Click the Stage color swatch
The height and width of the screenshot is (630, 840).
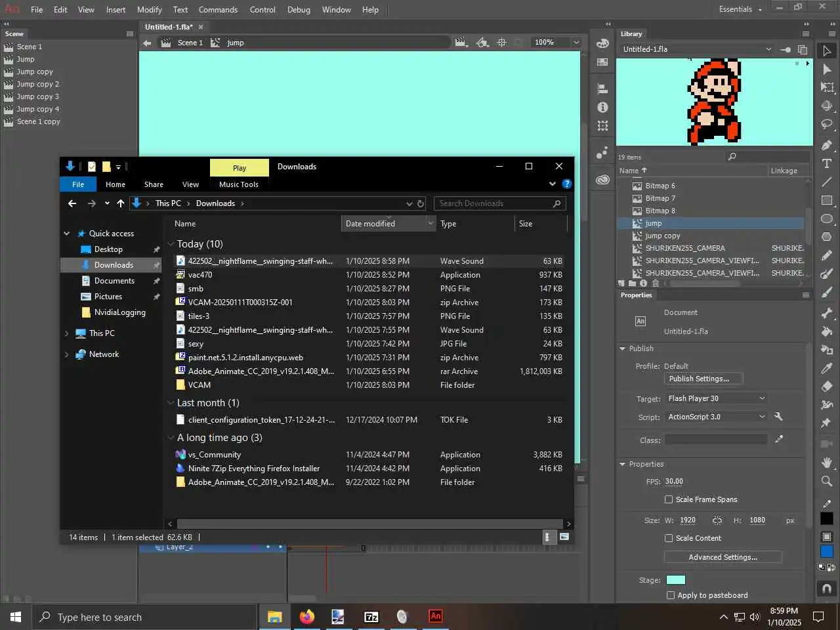click(675, 579)
